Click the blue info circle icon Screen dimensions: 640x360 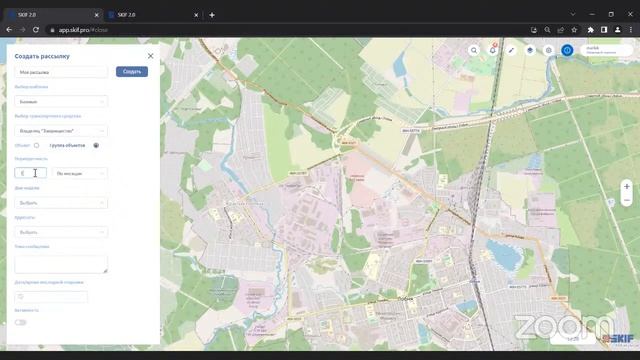[567, 50]
